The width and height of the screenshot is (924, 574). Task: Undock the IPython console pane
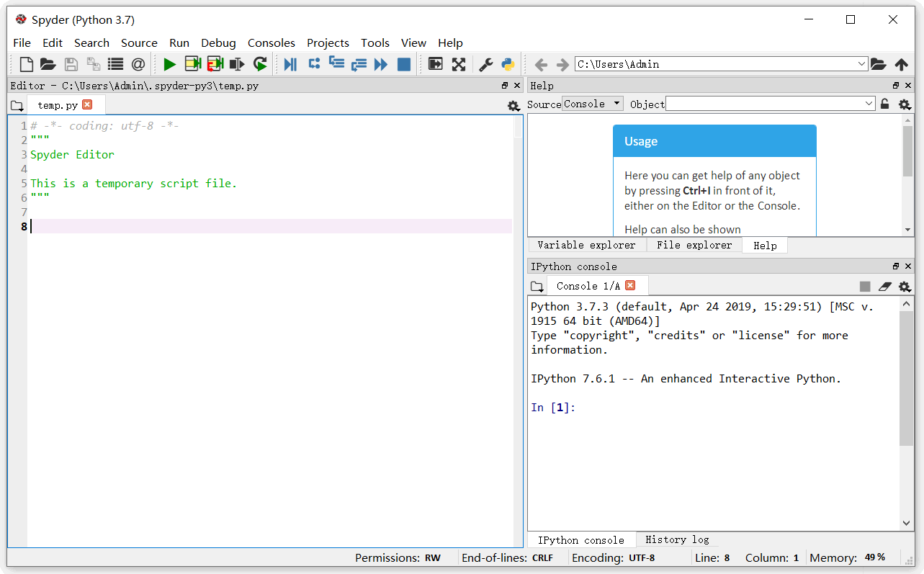(896, 266)
